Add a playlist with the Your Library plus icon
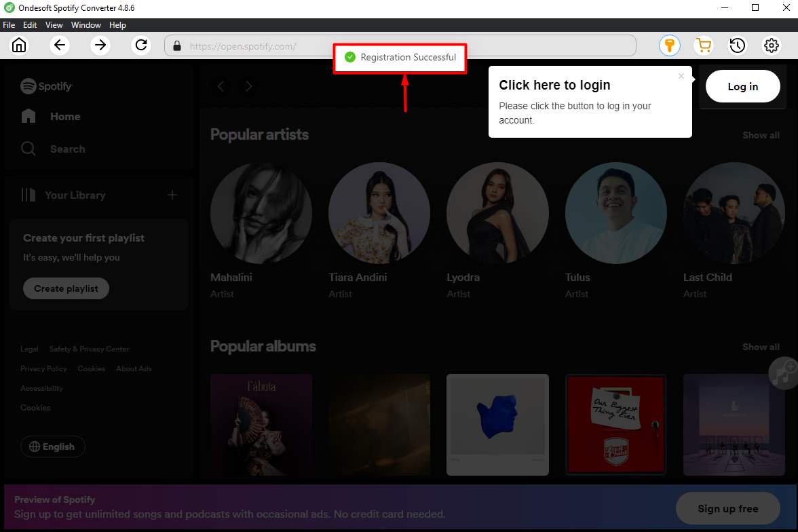The width and height of the screenshot is (798, 532). pos(172,195)
